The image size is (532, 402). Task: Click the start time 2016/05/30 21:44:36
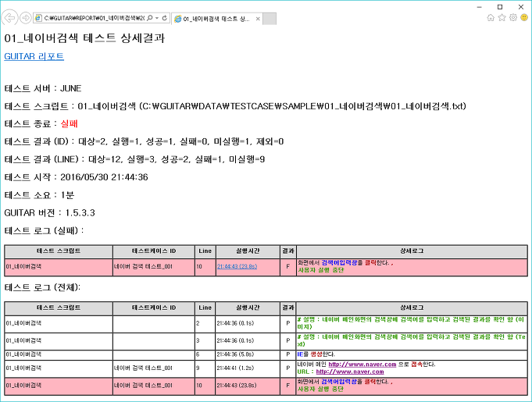click(104, 177)
